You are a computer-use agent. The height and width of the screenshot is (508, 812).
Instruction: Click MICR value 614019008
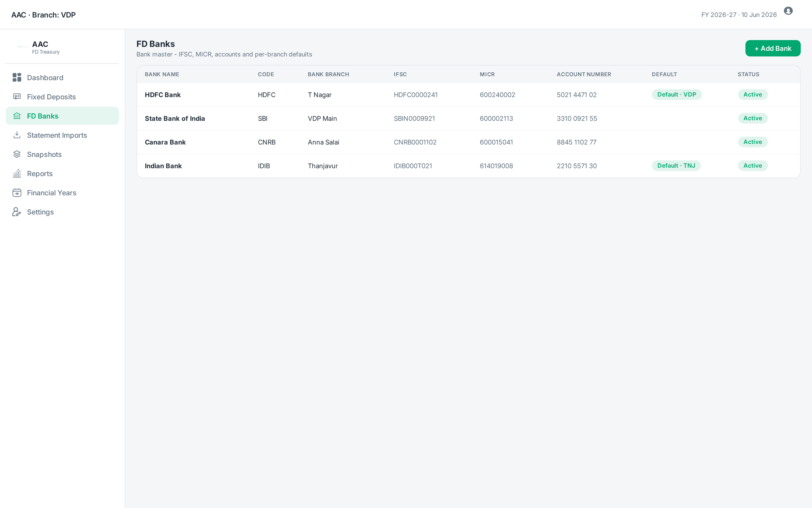[x=496, y=166]
